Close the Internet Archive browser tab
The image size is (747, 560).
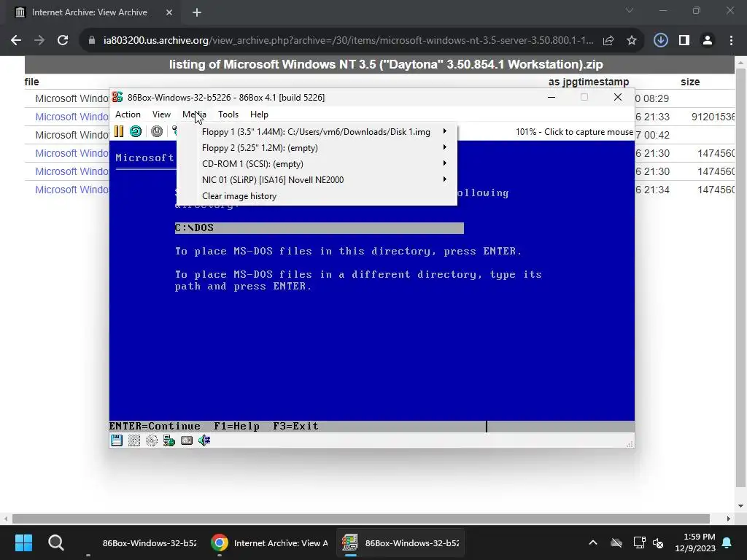(x=169, y=12)
